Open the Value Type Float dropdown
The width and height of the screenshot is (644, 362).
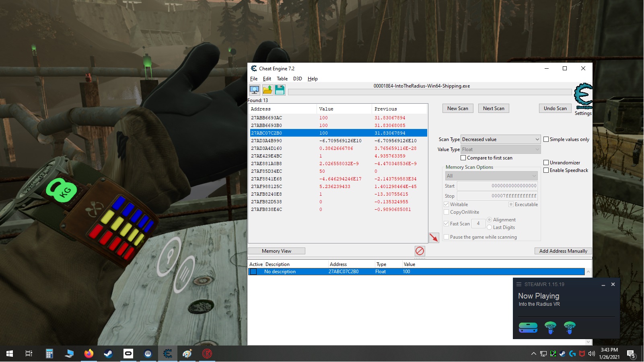tap(500, 149)
